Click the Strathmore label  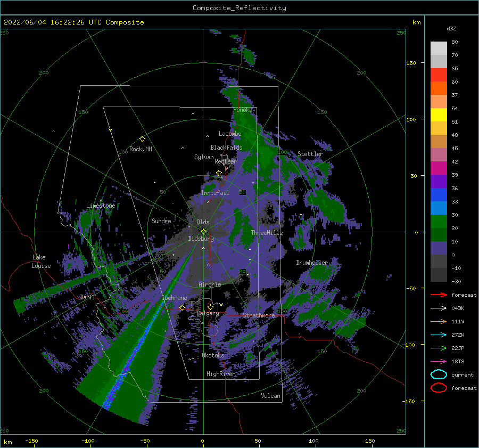[x=259, y=315]
